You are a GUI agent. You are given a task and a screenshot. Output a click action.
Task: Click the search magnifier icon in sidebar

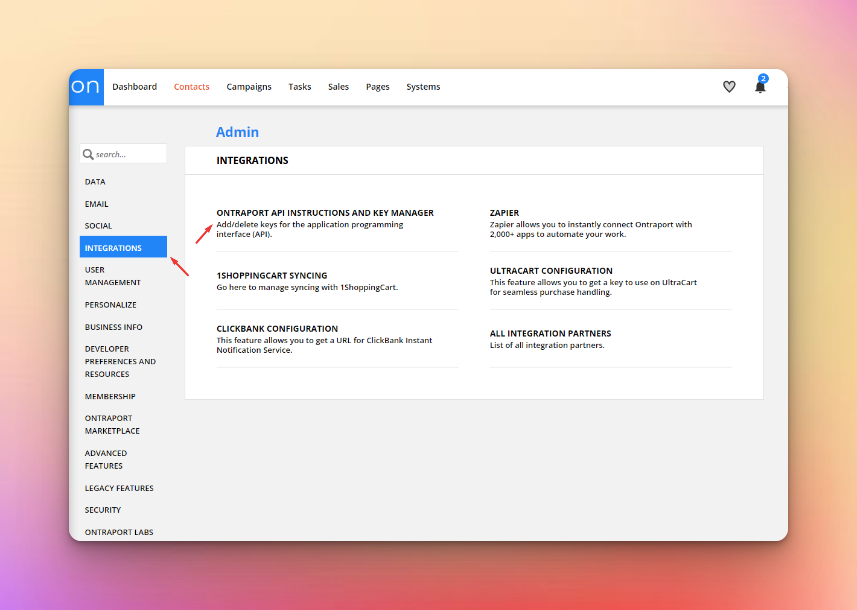coord(88,154)
